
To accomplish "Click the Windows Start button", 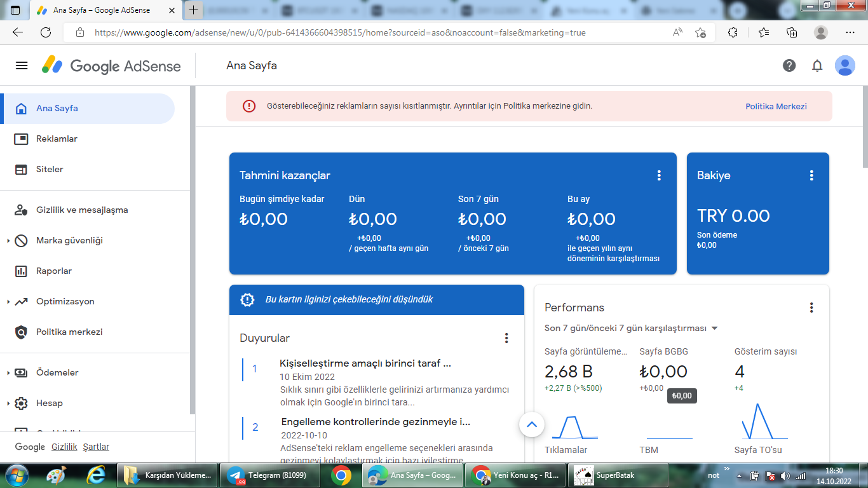I will tap(17, 475).
